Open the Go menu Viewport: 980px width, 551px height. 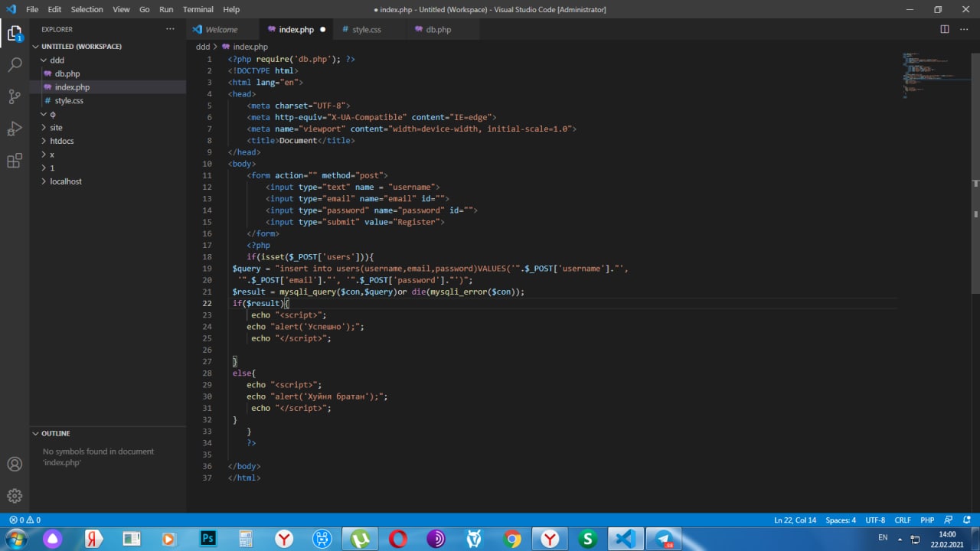click(x=145, y=9)
